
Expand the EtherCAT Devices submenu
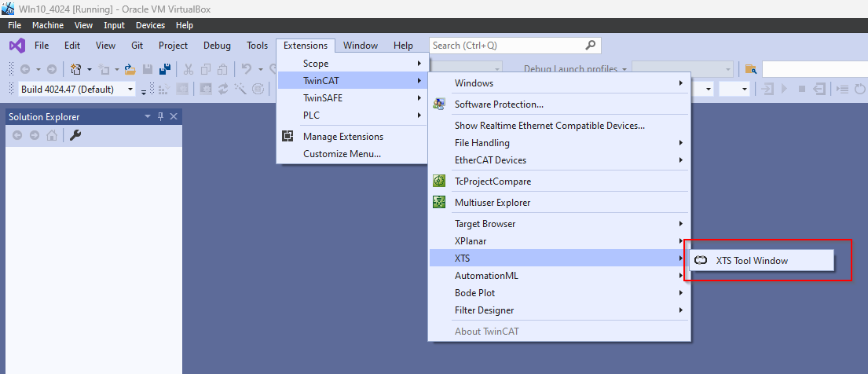(559, 159)
